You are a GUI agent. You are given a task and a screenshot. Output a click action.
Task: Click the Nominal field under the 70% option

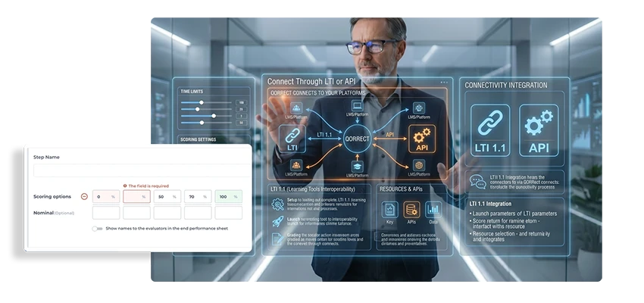[x=198, y=213]
